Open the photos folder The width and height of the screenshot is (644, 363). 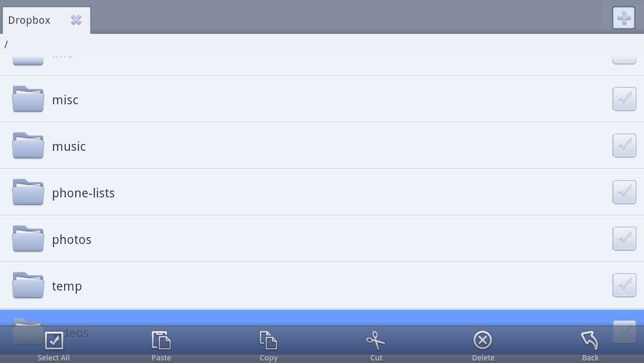coord(322,239)
